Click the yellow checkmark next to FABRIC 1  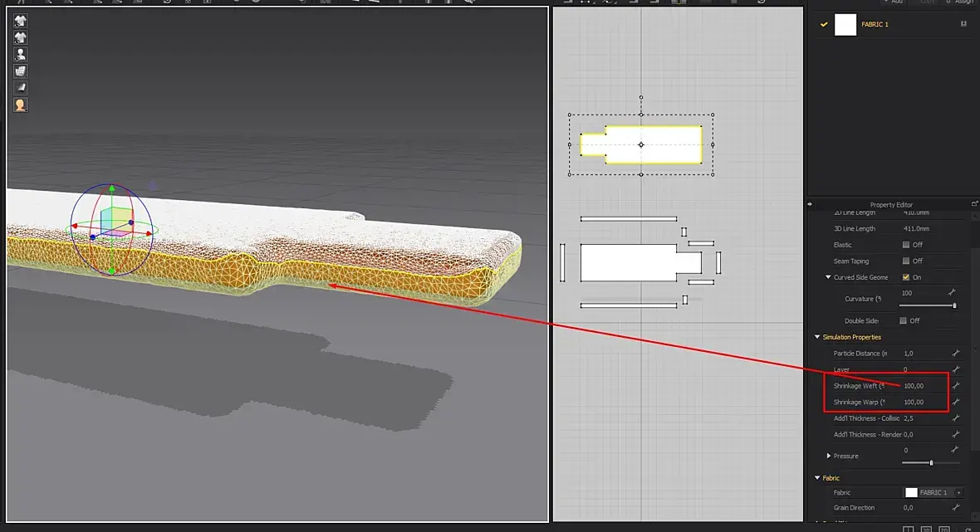click(x=824, y=24)
